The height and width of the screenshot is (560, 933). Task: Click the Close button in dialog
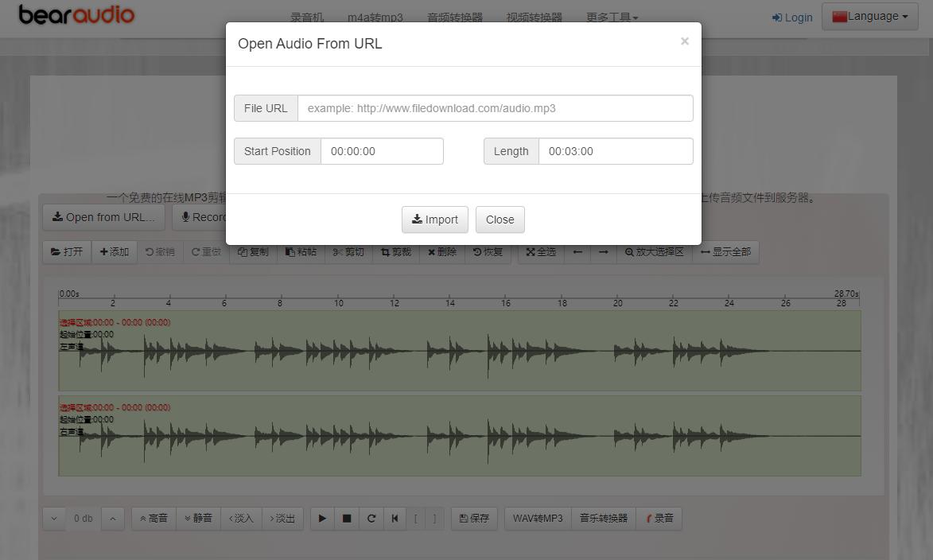click(x=500, y=220)
